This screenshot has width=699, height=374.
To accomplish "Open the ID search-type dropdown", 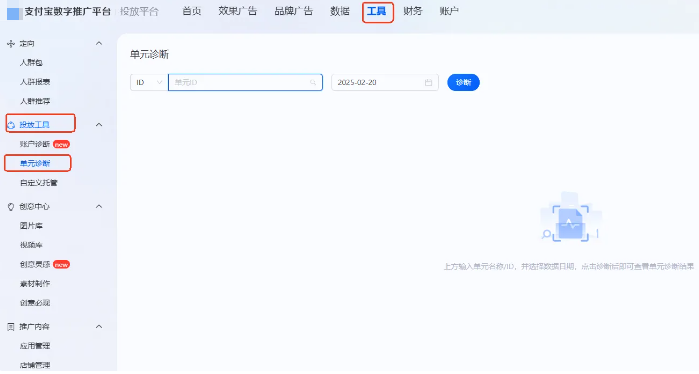I will point(149,82).
